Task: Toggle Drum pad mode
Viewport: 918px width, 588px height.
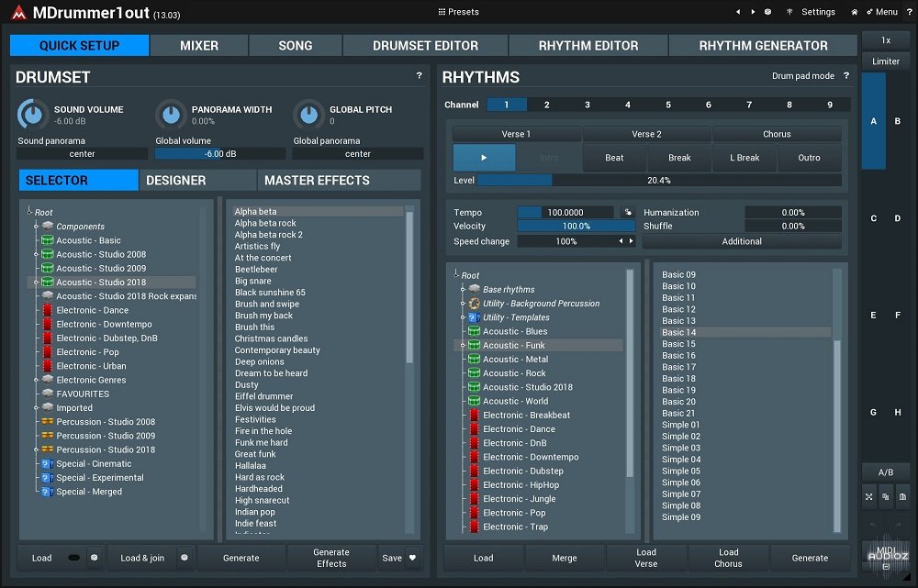Action: 802,76
